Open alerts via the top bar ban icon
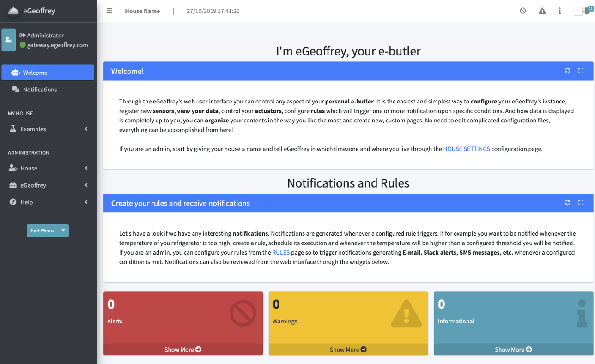Screen dimensions: 595x364 523,11
